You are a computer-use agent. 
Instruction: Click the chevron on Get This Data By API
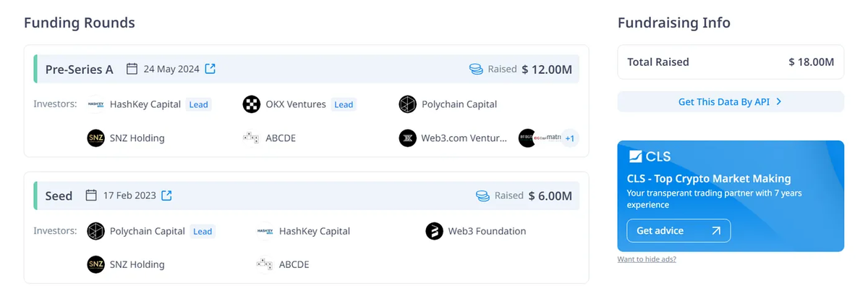(x=779, y=102)
